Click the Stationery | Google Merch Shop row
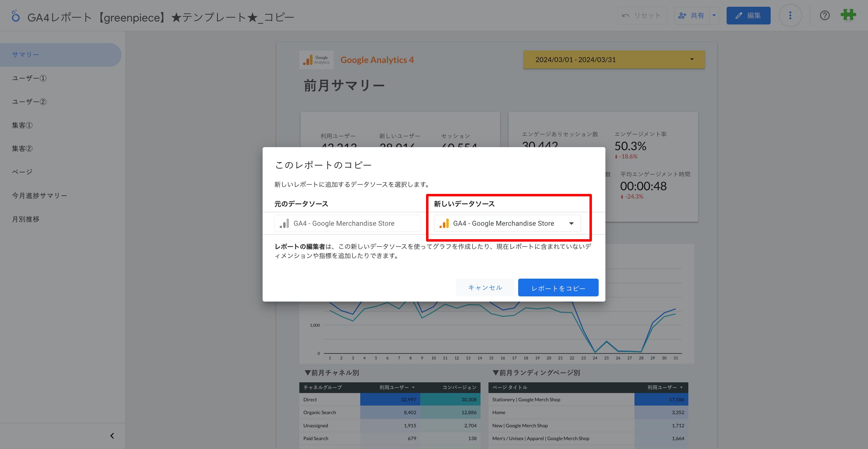The width and height of the screenshot is (868, 449). point(588,399)
